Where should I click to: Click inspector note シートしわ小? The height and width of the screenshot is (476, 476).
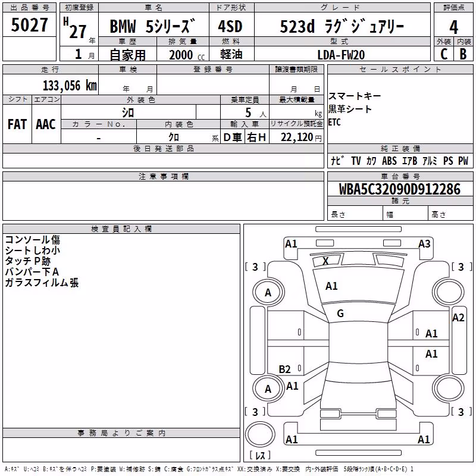point(33,250)
